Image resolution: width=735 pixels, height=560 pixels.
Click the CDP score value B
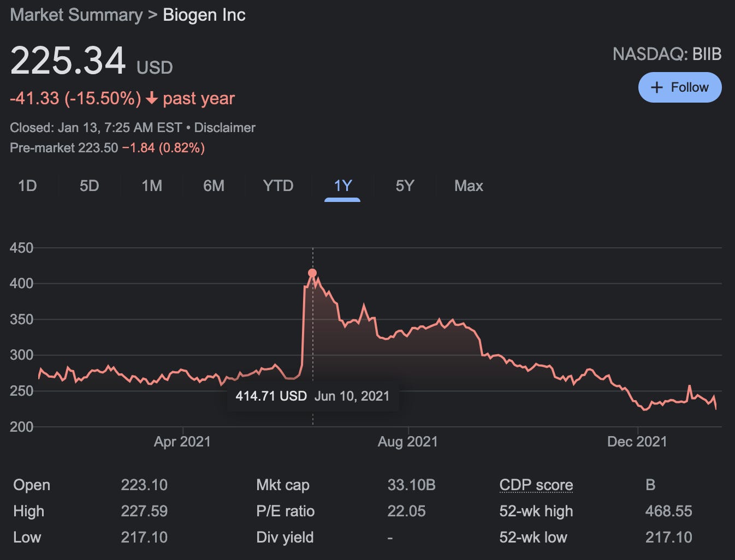point(650,485)
